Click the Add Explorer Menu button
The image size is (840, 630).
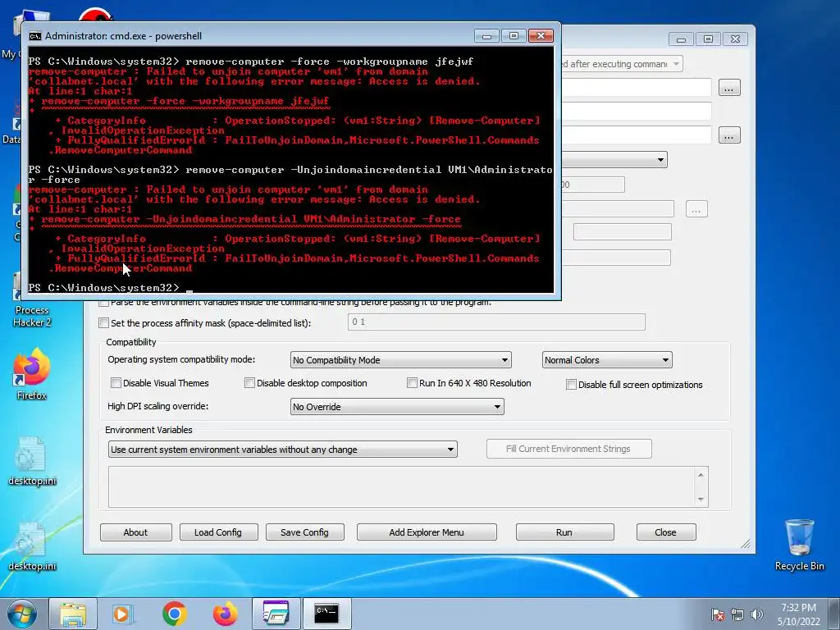coord(427,532)
